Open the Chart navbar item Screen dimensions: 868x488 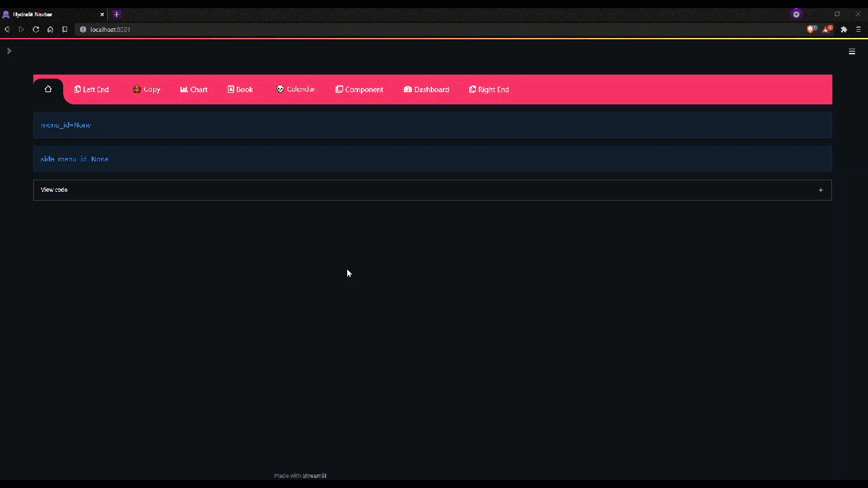coord(194,89)
